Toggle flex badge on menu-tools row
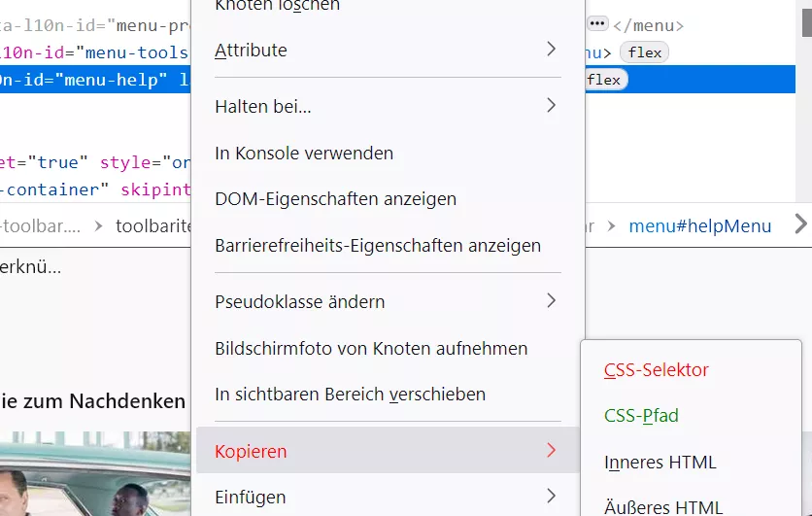The width and height of the screenshot is (812, 516). click(644, 52)
